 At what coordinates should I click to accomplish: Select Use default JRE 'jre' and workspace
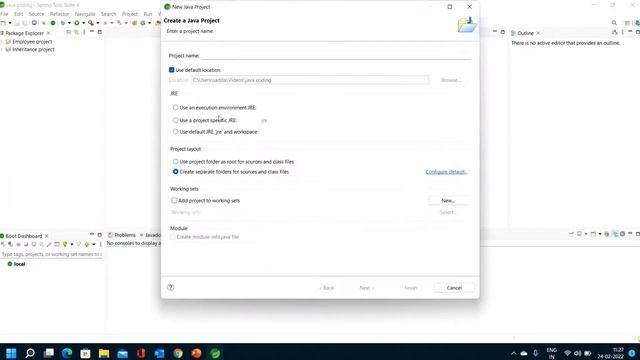pos(176,131)
